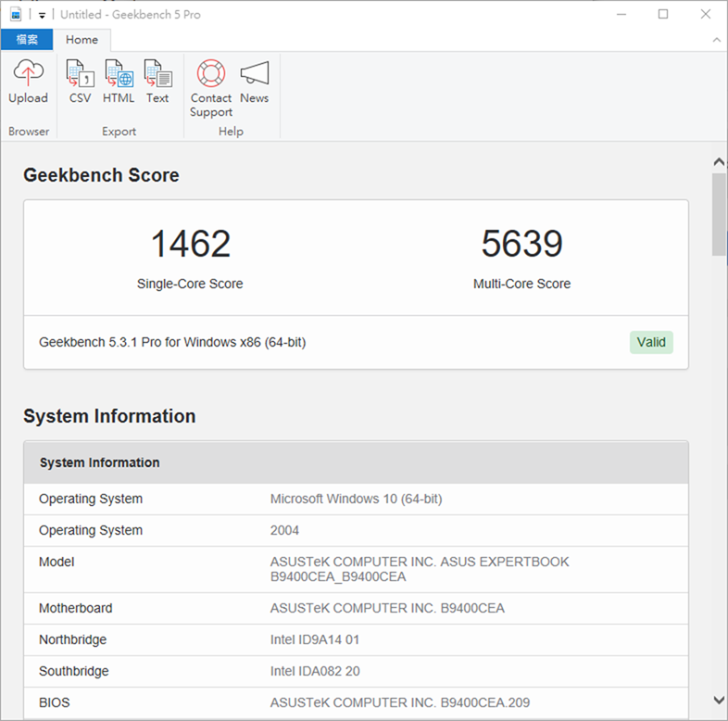Click the Valid status badge
Image resolution: width=728 pixels, height=721 pixels.
click(651, 342)
